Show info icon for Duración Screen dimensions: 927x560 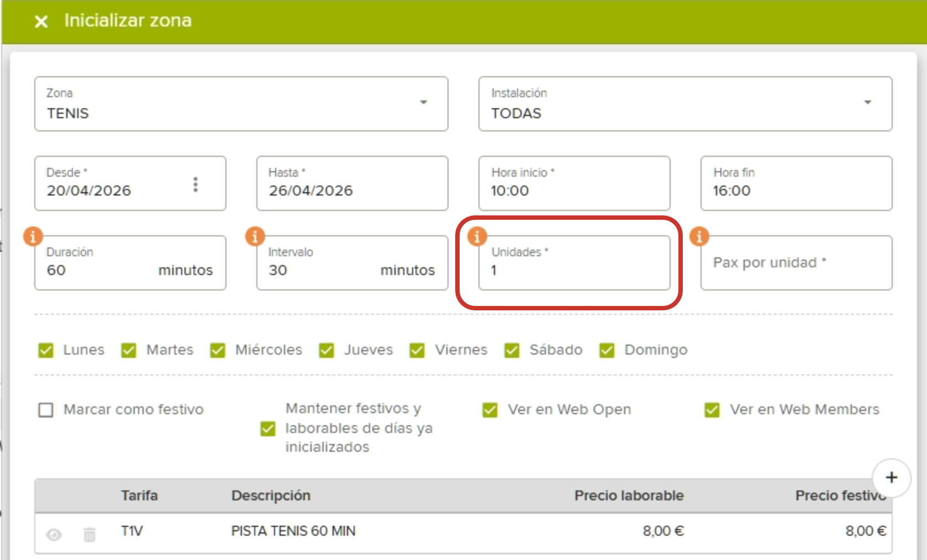coord(33,236)
